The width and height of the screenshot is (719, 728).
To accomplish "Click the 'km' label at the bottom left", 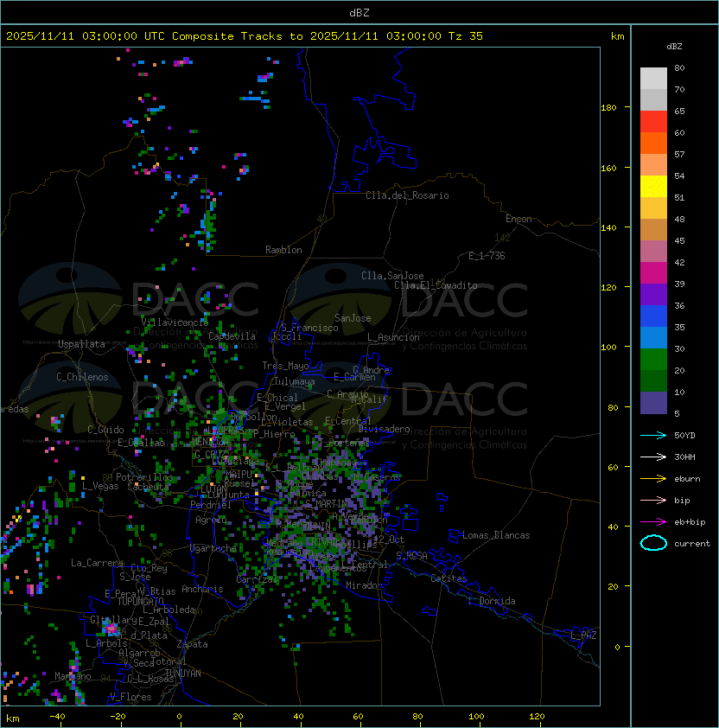I will (13, 718).
